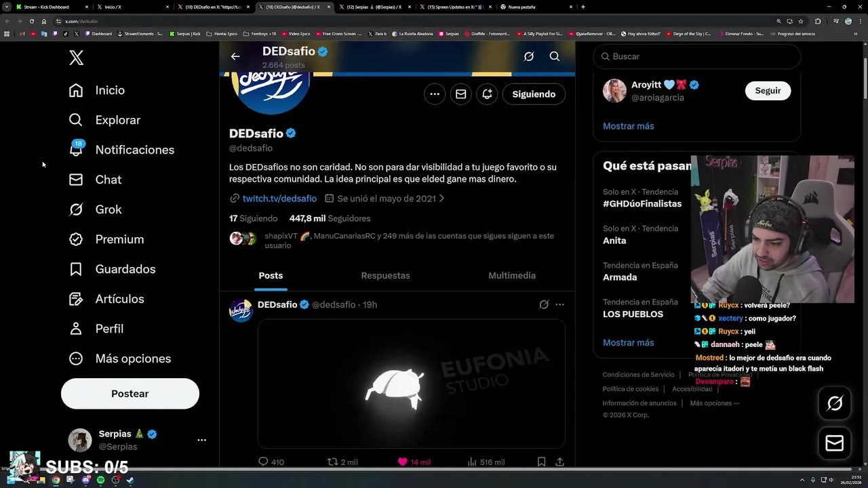The height and width of the screenshot is (488, 868).
Task: Click the Guardados bookmark icon in sidebar
Action: point(76,269)
